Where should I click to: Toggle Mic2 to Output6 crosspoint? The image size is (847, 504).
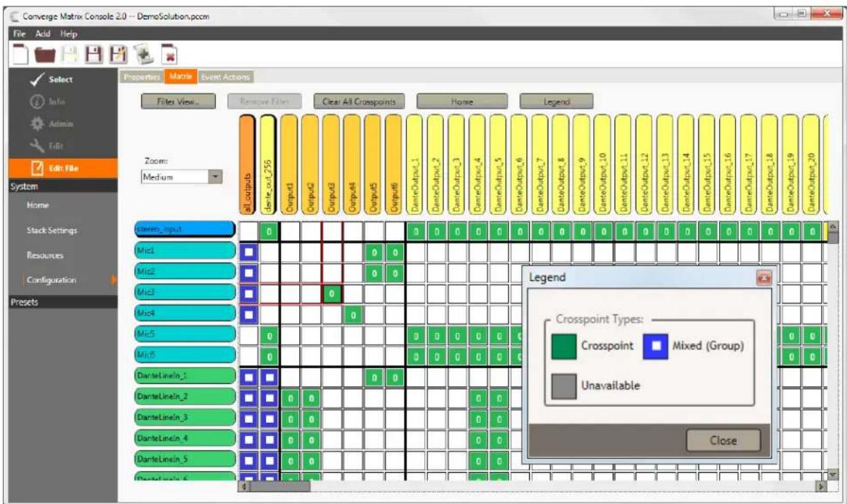click(x=395, y=272)
